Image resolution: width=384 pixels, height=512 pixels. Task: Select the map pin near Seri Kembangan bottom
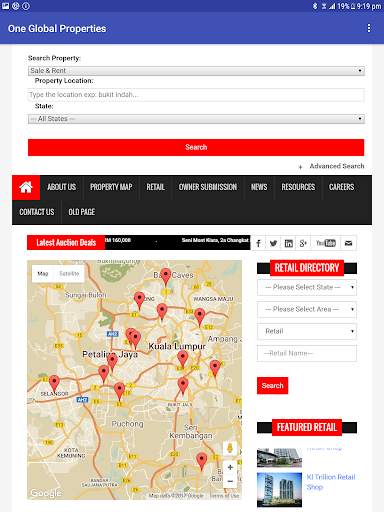pyautogui.click(x=201, y=461)
